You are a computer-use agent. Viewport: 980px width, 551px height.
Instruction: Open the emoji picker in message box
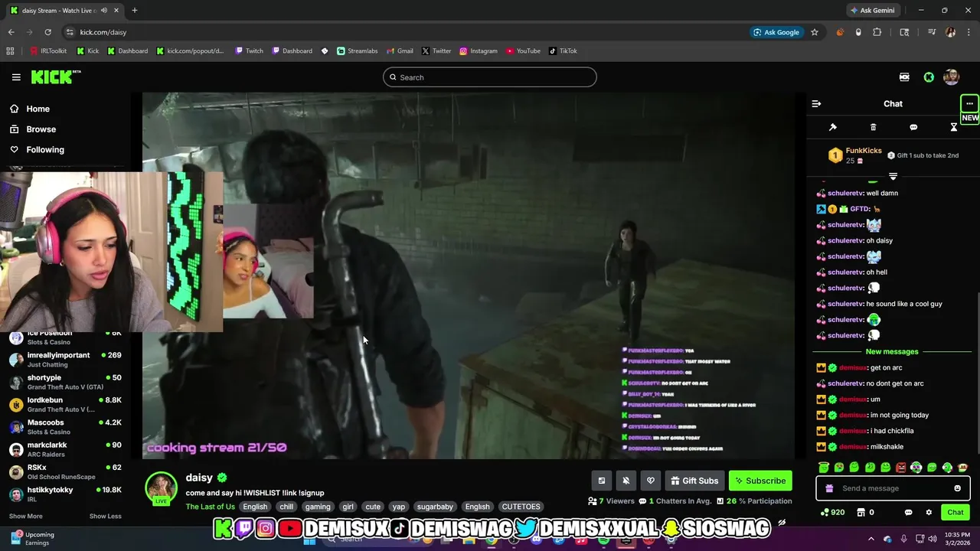(x=957, y=488)
